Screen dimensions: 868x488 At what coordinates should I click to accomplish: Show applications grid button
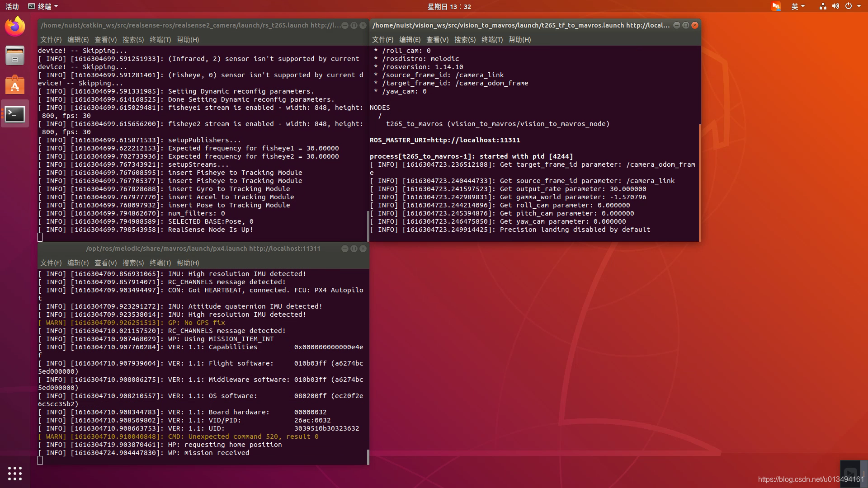15,473
